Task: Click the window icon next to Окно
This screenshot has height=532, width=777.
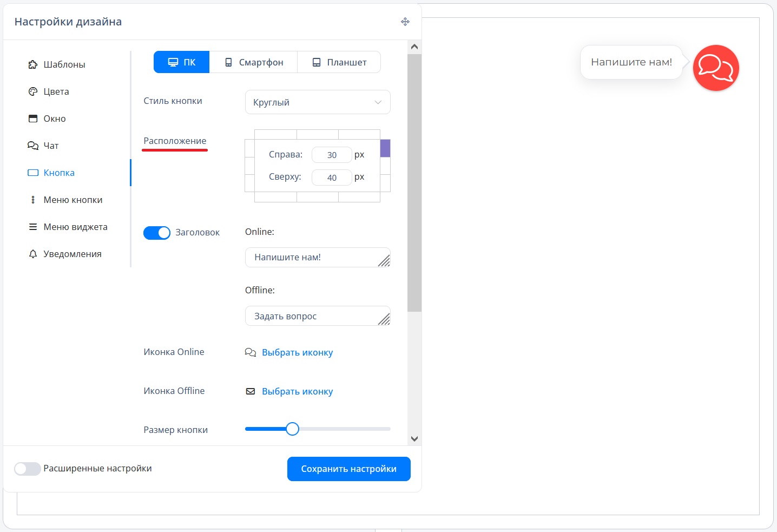Action: [33, 119]
